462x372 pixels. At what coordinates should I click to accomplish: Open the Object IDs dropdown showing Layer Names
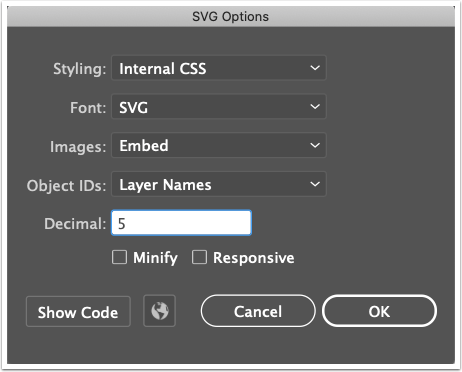tap(219, 184)
